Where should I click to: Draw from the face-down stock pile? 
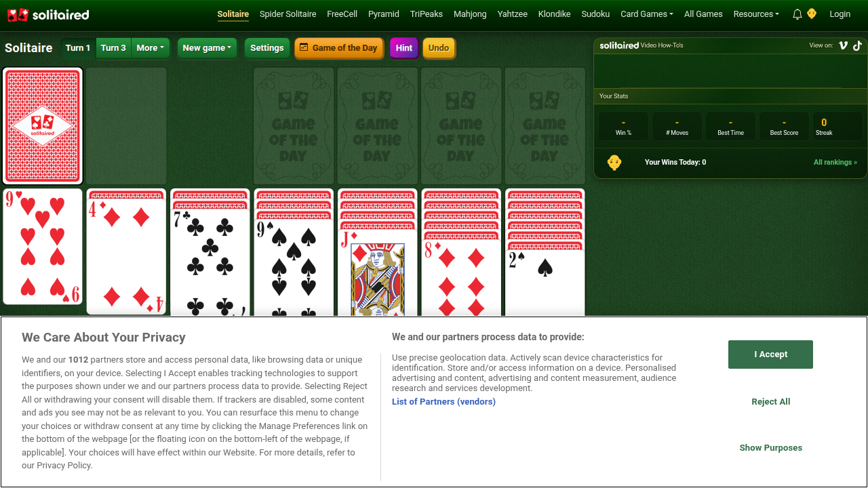coord(43,126)
